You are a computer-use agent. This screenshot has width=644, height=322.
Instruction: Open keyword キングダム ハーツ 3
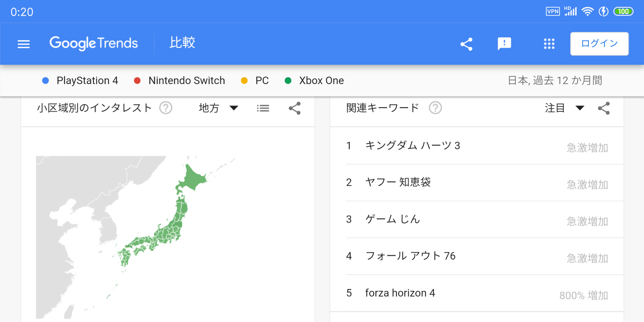(413, 145)
